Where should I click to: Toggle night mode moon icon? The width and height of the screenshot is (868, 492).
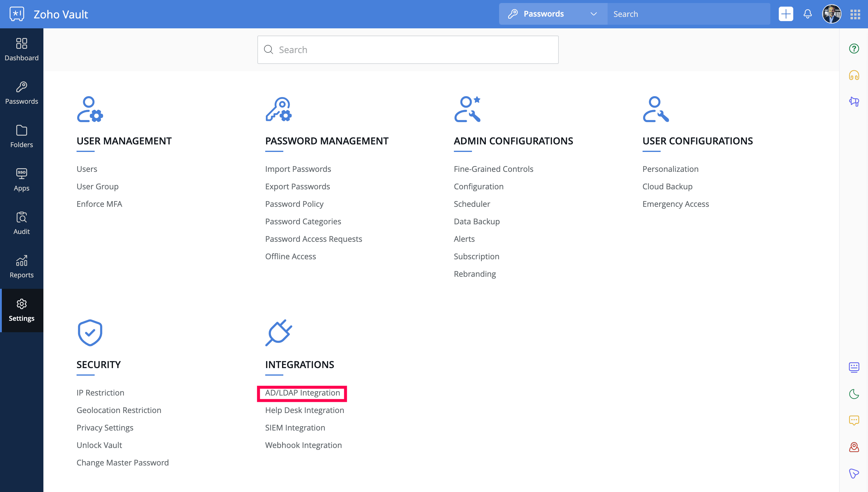click(x=854, y=394)
